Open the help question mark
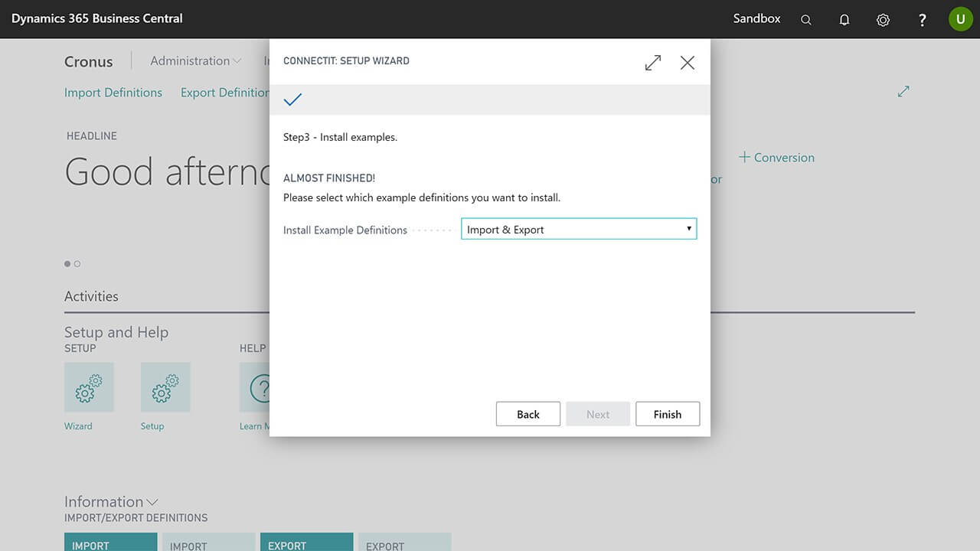 [x=923, y=20]
